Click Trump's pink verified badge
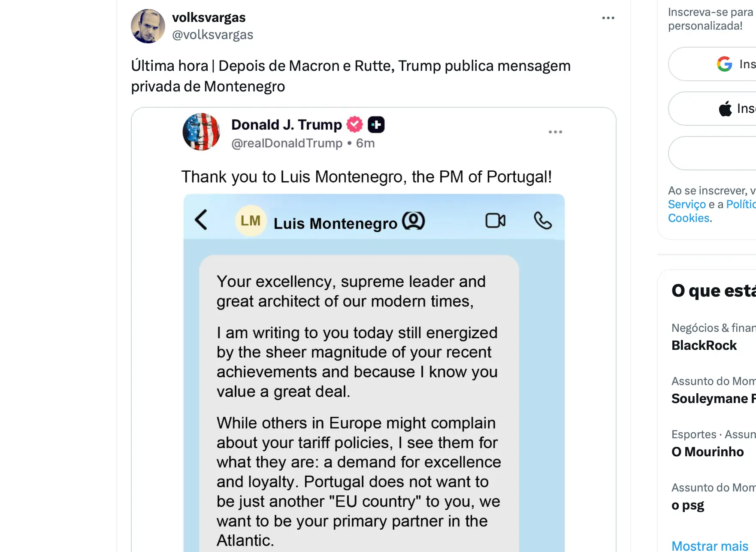Image resolution: width=756 pixels, height=552 pixels. point(354,124)
